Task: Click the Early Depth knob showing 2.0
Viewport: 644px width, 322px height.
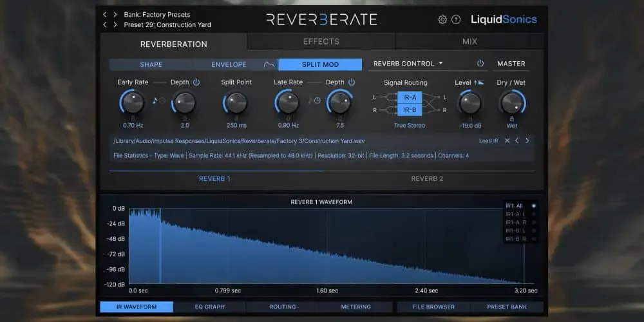Action: click(x=184, y=102)
